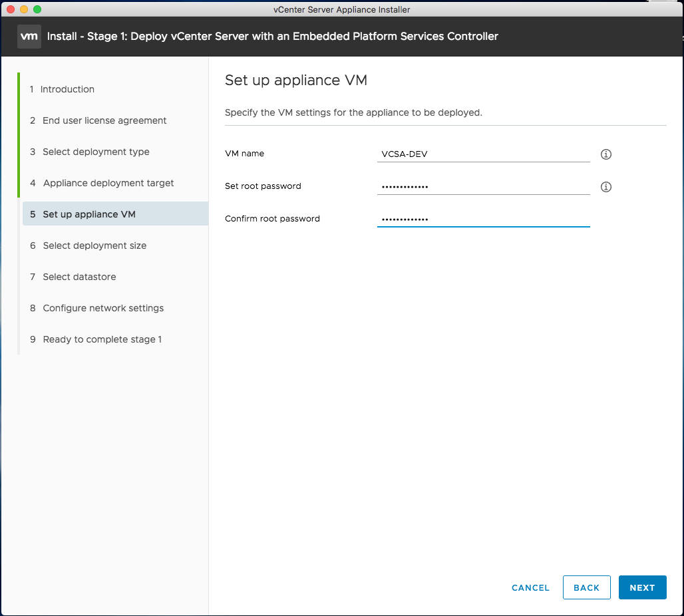Focus the Set root password field
684x616 pixels.
[483, 186]
